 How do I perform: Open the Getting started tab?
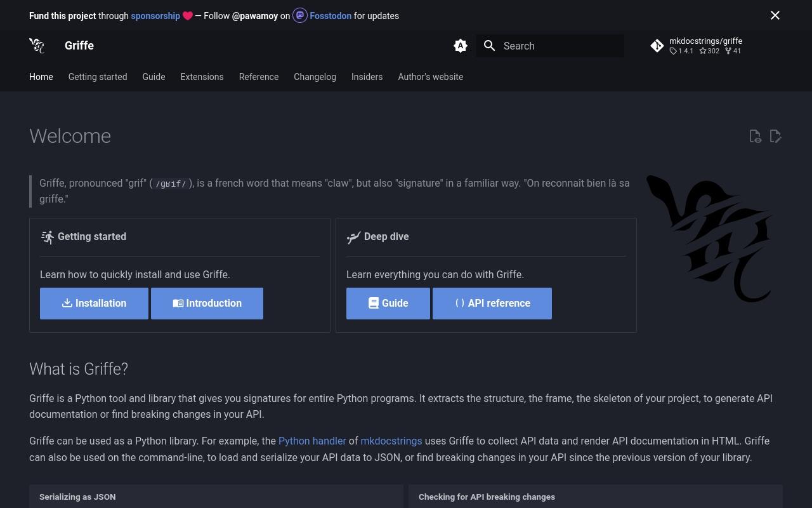pyautogui.click(x=98, y=77)
